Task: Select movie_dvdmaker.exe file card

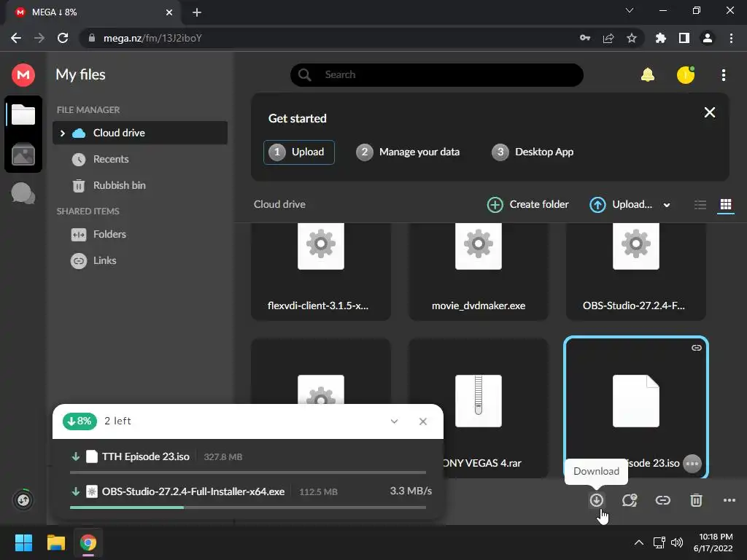Action: 479,271
